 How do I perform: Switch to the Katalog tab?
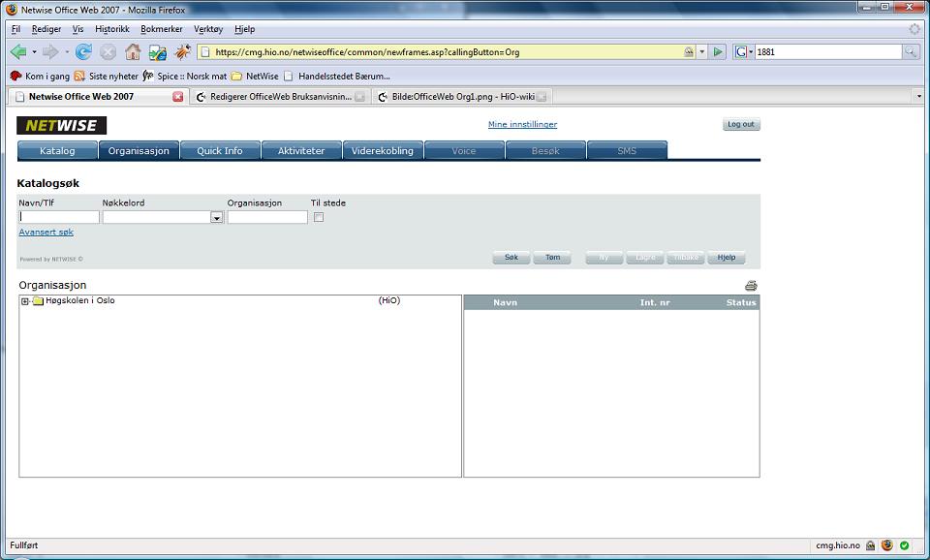tap(57, 151)
